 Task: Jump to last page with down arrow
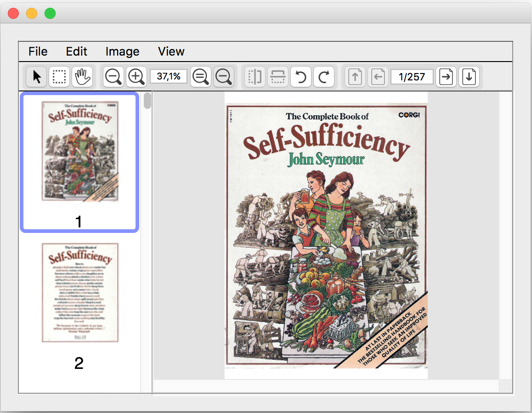[469, 77]
